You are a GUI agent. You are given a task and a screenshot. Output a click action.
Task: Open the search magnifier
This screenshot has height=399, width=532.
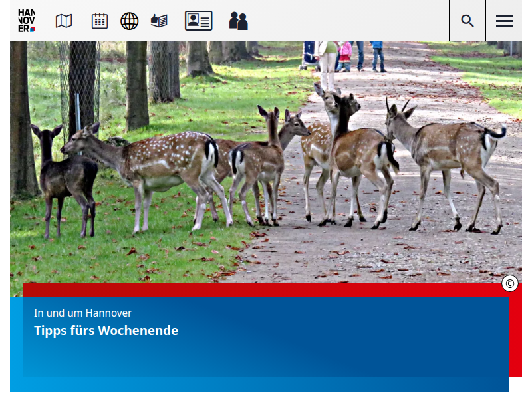click(467, 21)
